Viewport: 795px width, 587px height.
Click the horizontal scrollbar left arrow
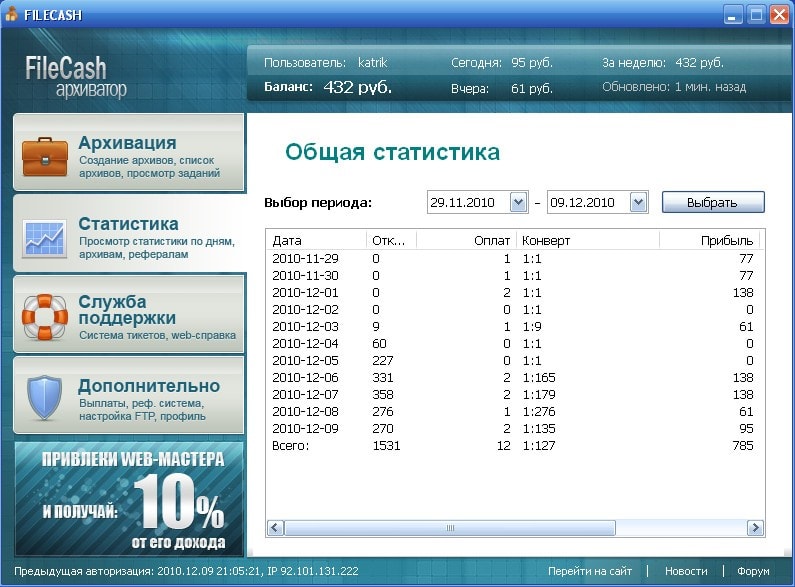(x=275, y=528)
